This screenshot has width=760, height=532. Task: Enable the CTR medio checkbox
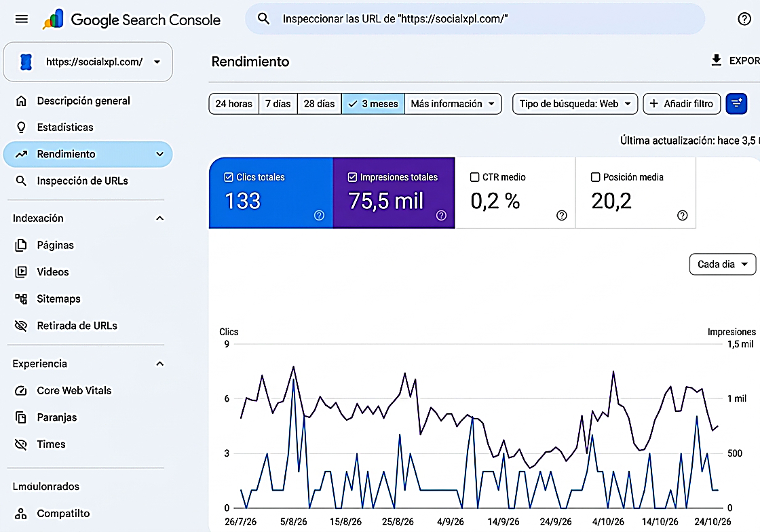click(475, 177)
